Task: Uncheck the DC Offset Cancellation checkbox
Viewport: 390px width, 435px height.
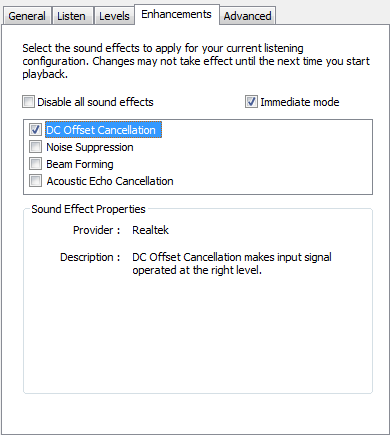Action: [x=35, y=130]
